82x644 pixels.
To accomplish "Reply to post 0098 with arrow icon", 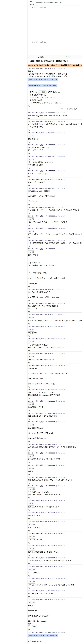I will point(29,450).
